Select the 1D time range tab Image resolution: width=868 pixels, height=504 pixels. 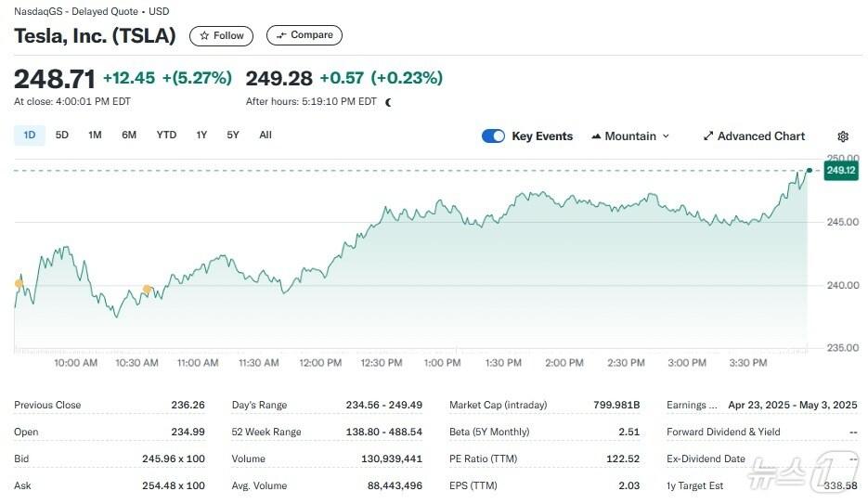point(29,136)
